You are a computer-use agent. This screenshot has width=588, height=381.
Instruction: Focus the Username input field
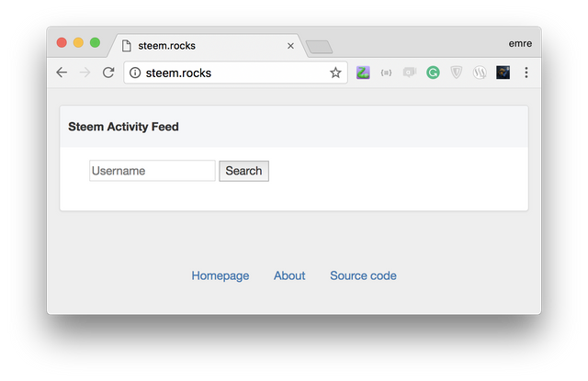click(x=152, y=171)
